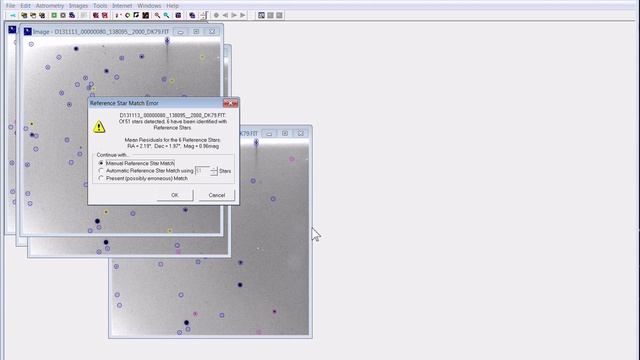Click first red close-image icon in toolbar
640x360 pixels.
[x=96, y=15]
